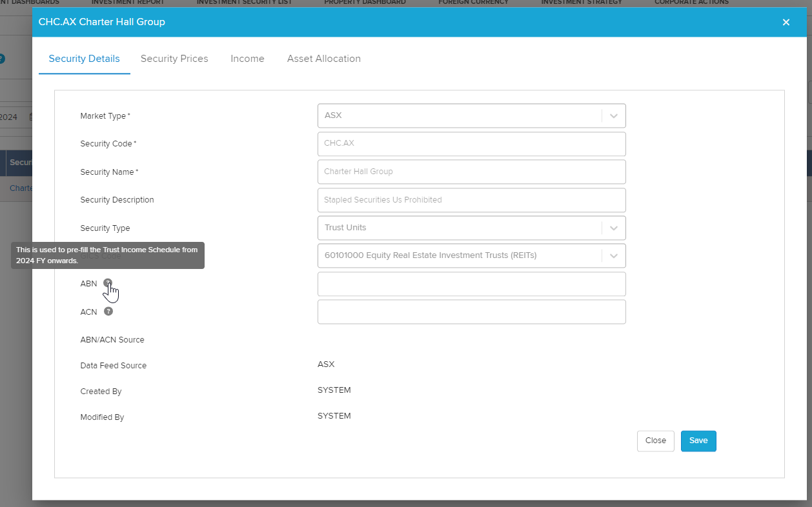Click the 'ABN/ACN Source' label
812x507 pixels.
pos(112,340)
